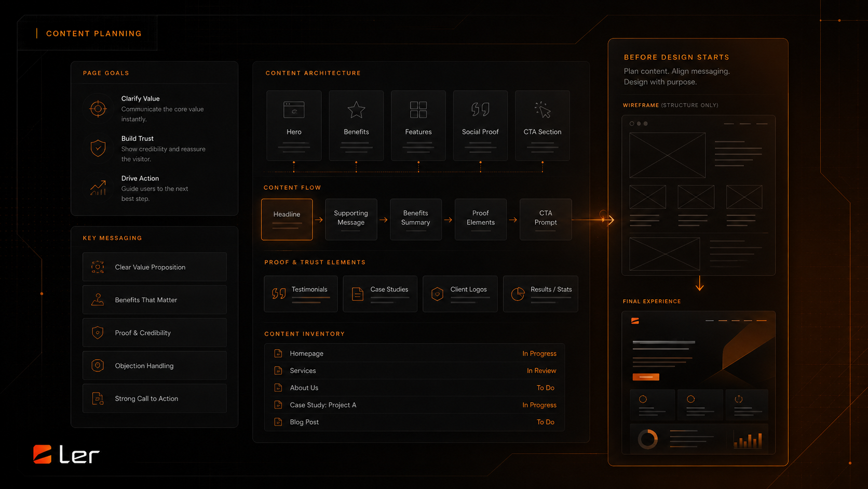Click the Services In Review status
This screenshot has height=489, width=868.
[x=541, y=371]
